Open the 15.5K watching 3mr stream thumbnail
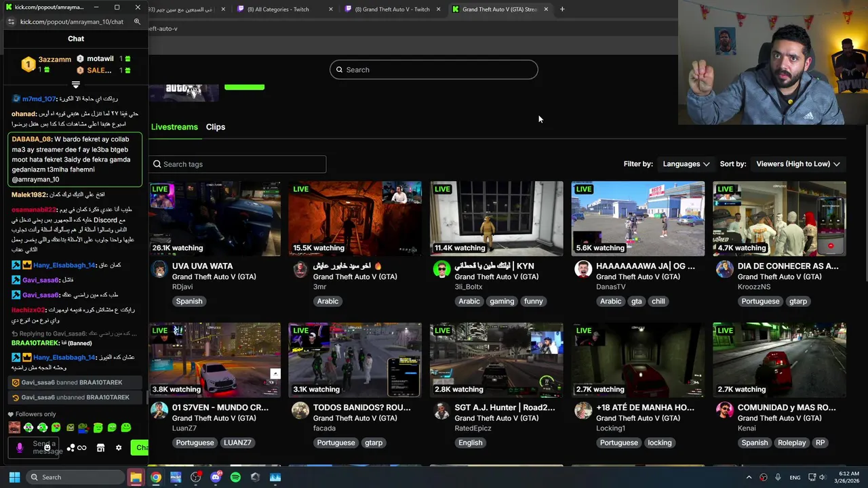868x488 pixels. point(355,219)
